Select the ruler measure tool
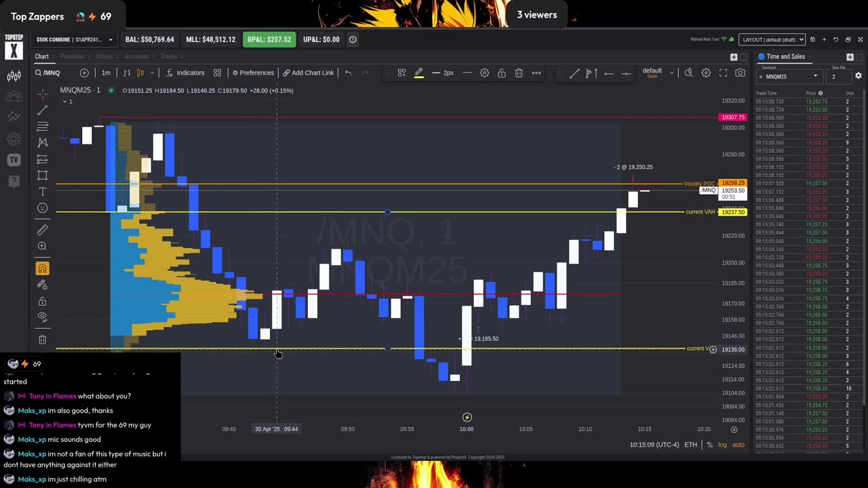 (x=42, y=230)
